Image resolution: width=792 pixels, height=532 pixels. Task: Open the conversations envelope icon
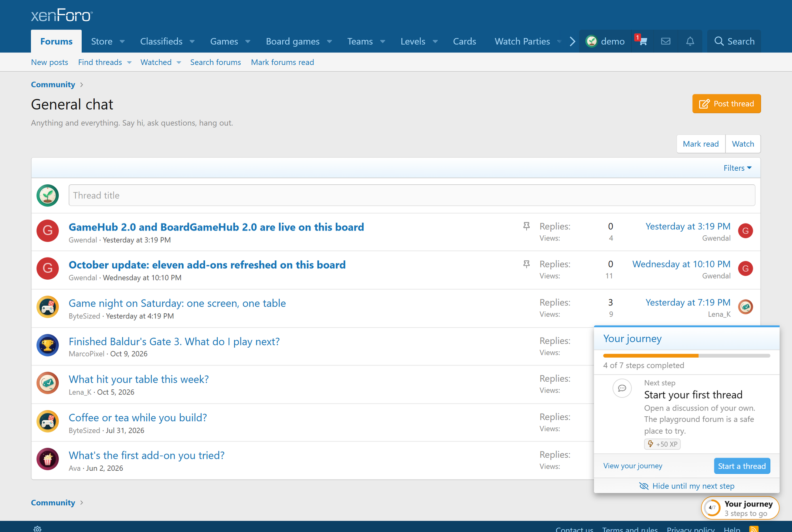click(x=666, y=41)
